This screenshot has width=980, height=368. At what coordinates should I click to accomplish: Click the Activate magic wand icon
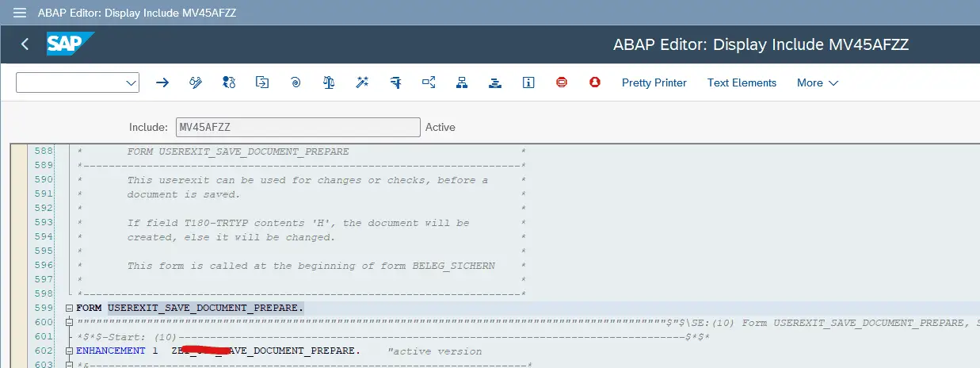pos(362,82)
